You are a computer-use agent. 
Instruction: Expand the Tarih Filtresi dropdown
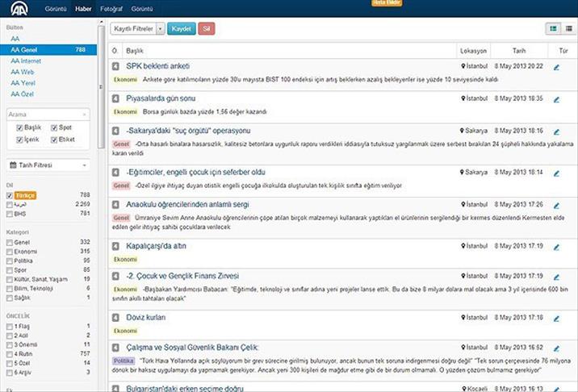(48, 165)
